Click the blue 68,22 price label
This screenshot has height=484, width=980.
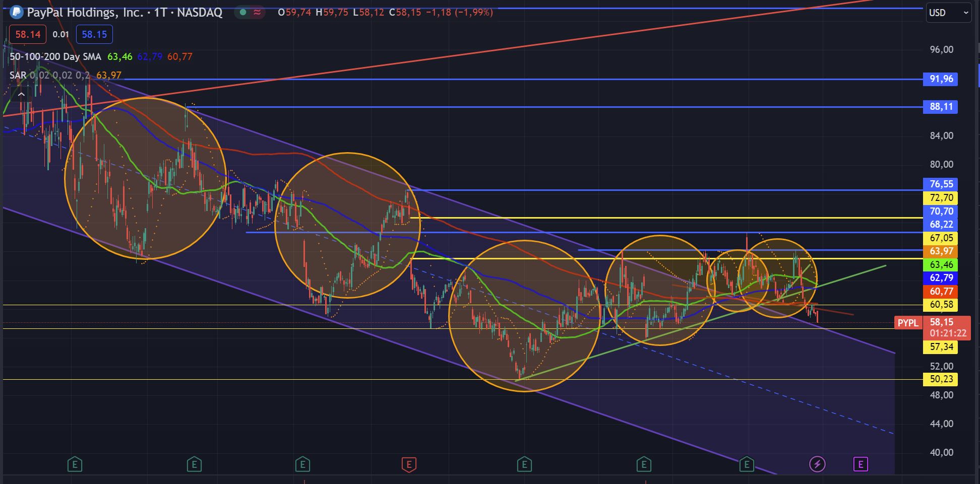940,225
